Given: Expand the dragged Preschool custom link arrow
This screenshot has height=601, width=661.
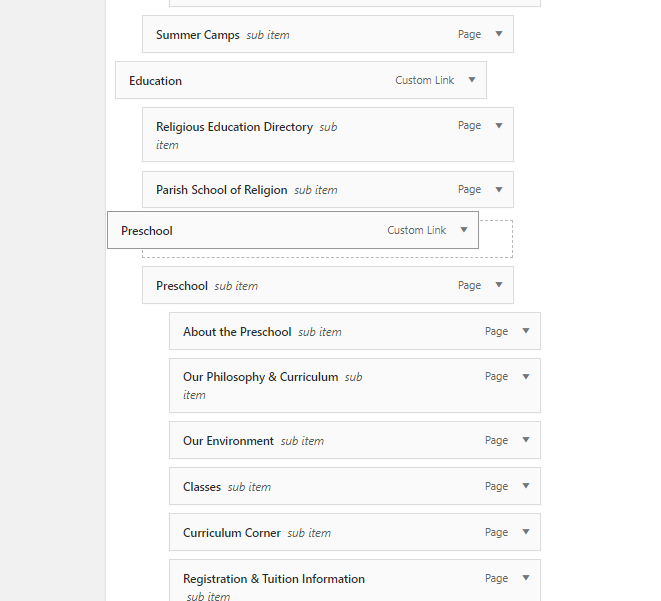Looking at the screenshot, I should click(x=464, y=230).
